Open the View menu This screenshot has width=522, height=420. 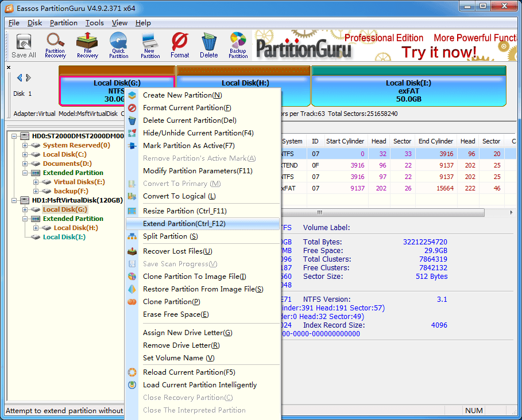119,23
